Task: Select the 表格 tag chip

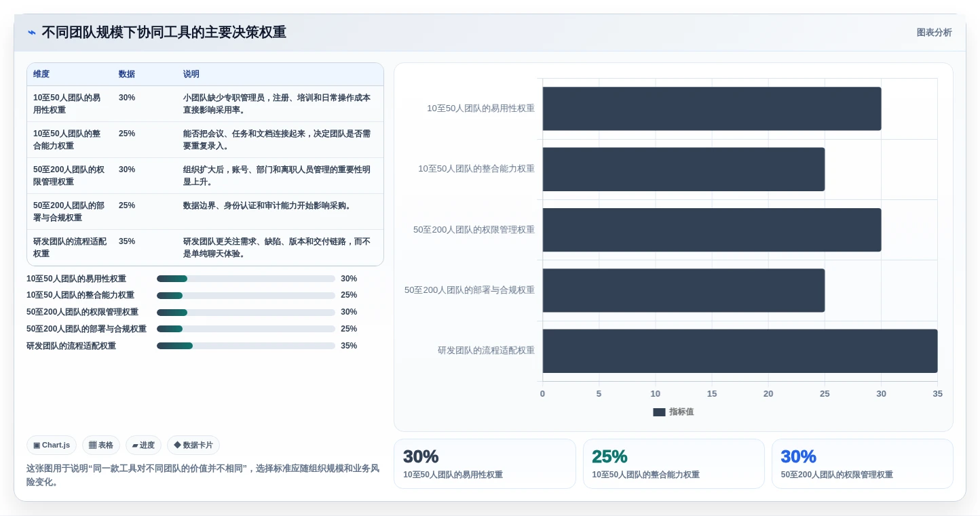Action: click(x=101, y=445)
